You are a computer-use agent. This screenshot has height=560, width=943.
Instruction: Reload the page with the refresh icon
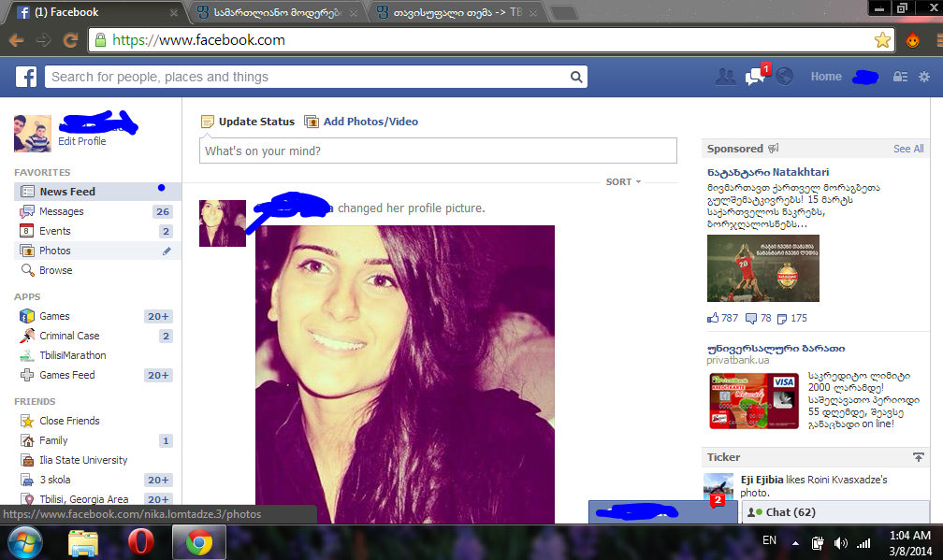click(71, 40)
